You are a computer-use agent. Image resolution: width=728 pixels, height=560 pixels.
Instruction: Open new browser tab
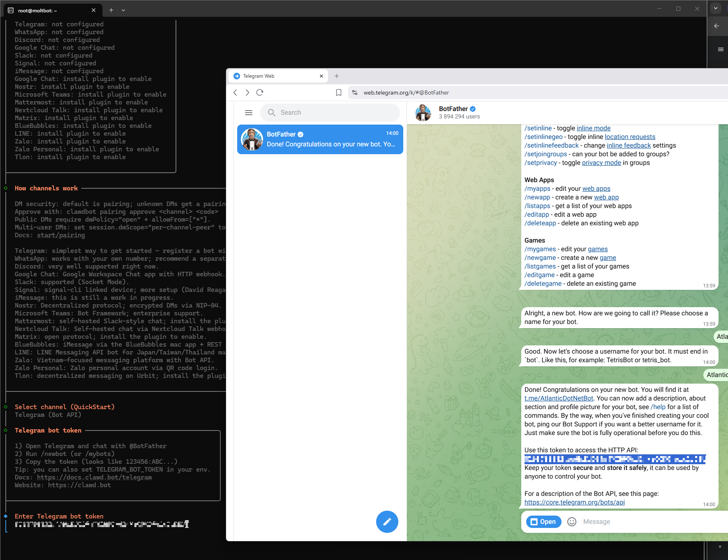(337, 76)
